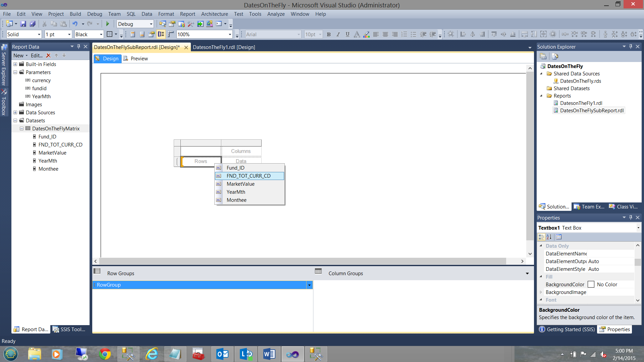Toggle the Grouping pane icon
644x362 pixels.
(161, 34)
